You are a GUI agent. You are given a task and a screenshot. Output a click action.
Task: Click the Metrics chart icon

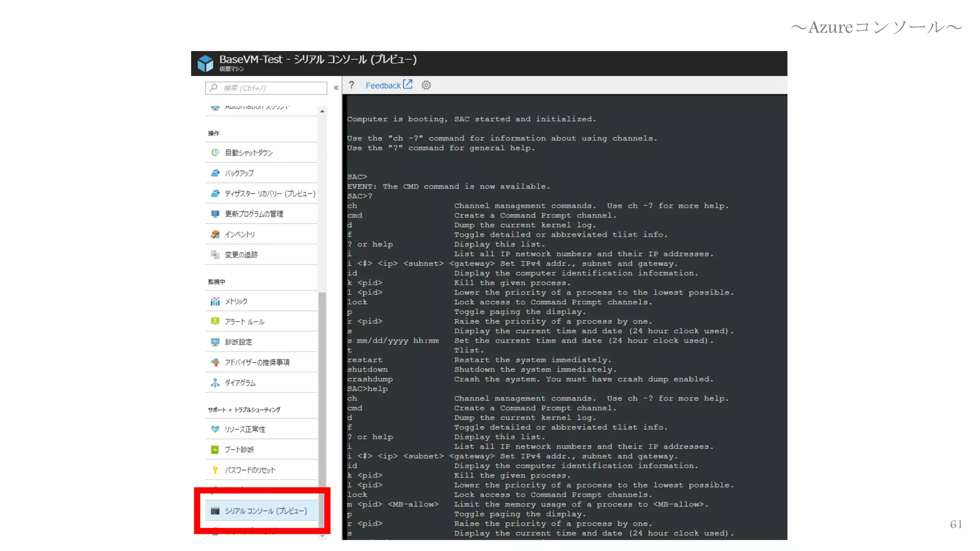pyautogui.click(x=215, y=301)
